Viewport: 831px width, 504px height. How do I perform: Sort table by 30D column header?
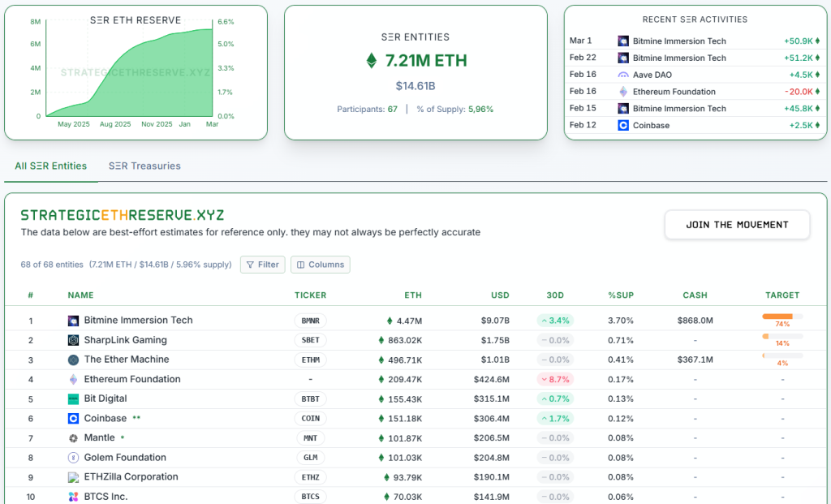pos(553,295)
